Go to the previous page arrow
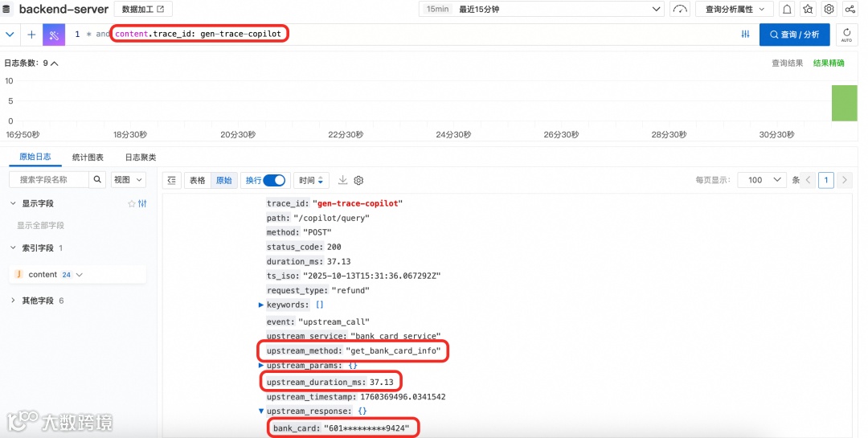 click(809, 180)
